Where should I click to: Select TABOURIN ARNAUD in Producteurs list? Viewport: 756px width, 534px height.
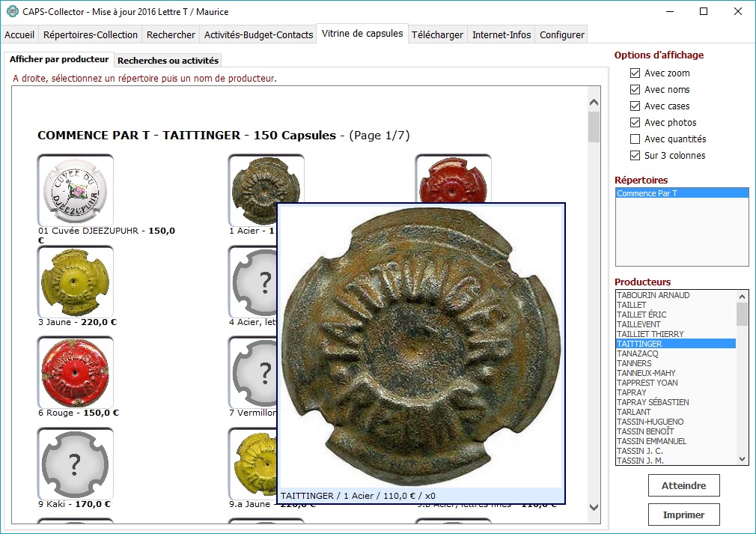tap(676, 295)
